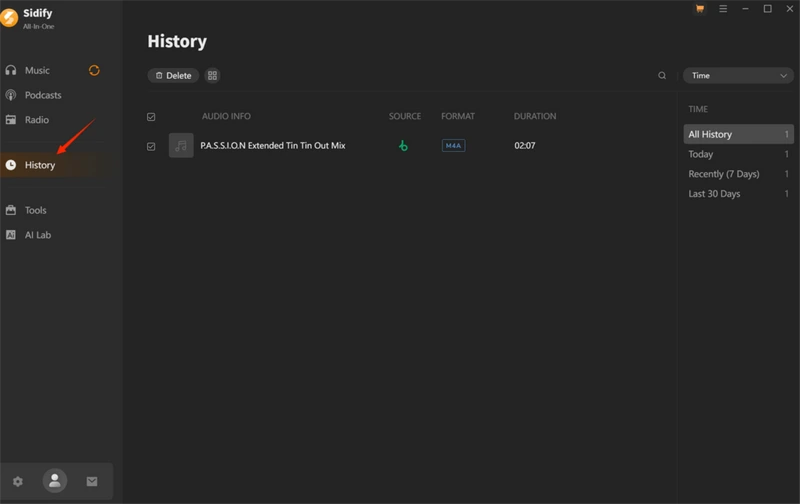Open the Podcasts section
The width and height of the screenshot is (800, 504).
(43, 95)
